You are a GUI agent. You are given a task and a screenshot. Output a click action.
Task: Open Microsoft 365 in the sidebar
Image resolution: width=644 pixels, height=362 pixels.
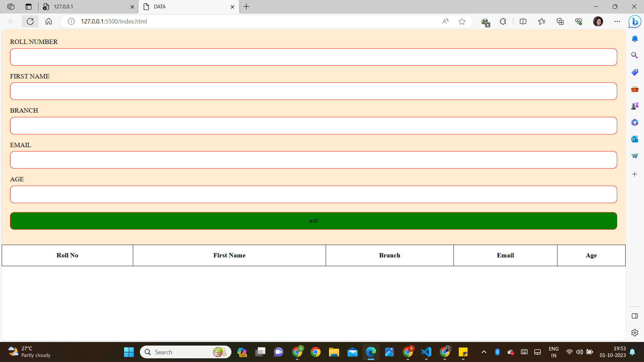tap(635, 122)
